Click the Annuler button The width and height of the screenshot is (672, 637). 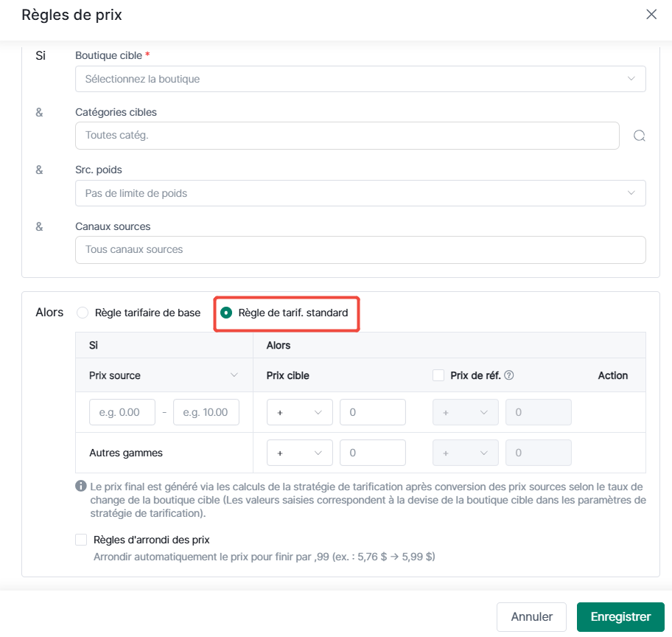[531, 617]
